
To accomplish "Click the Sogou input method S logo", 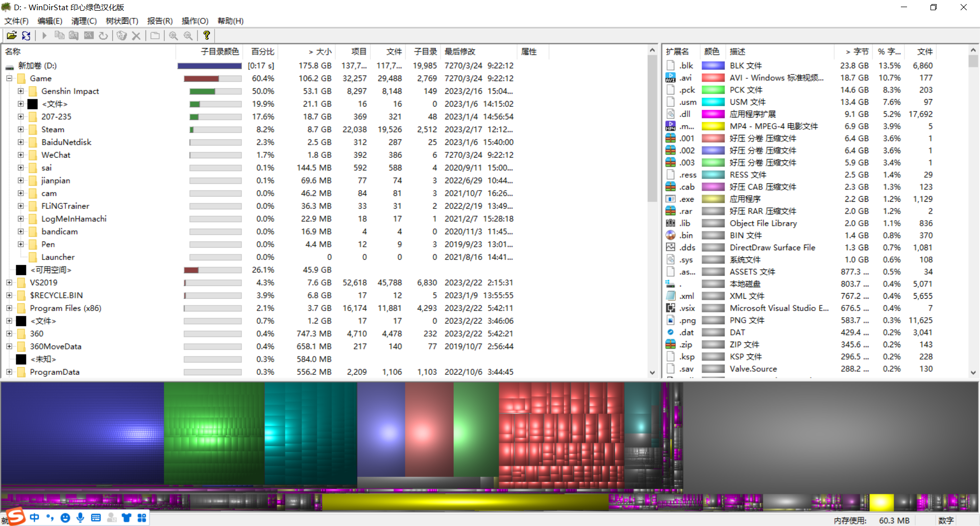I will click(15, 516).
